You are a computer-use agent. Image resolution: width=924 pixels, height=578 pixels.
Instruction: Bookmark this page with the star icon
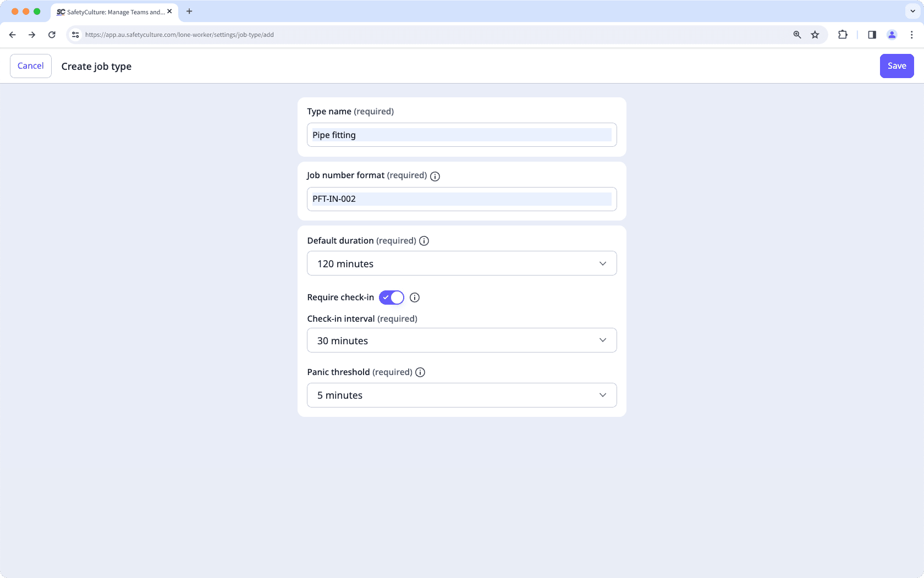coord(815,34)
